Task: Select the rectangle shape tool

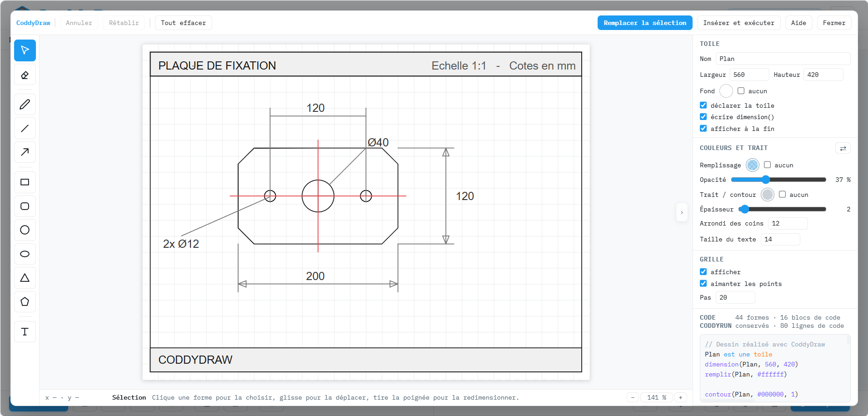Action: [25, 182]
